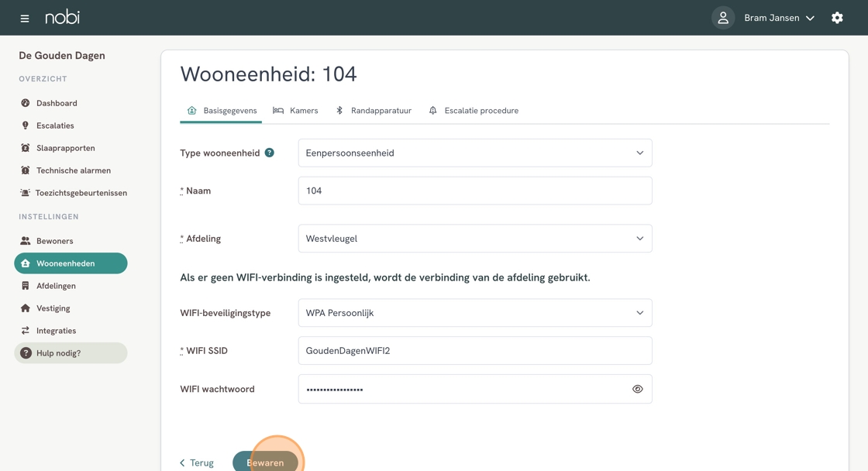
Task: Expand the WIFI-beveiligingstype dropdown
Action: click(474, 313)
